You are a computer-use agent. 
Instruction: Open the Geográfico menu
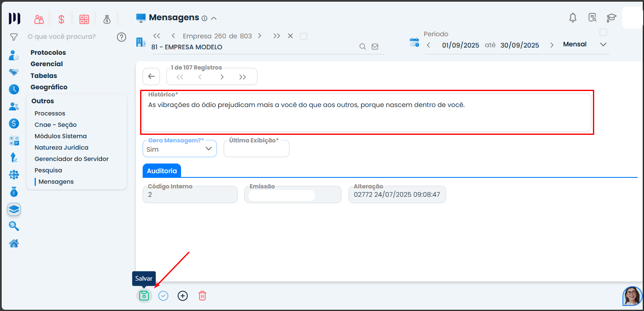tap(49, 87)
